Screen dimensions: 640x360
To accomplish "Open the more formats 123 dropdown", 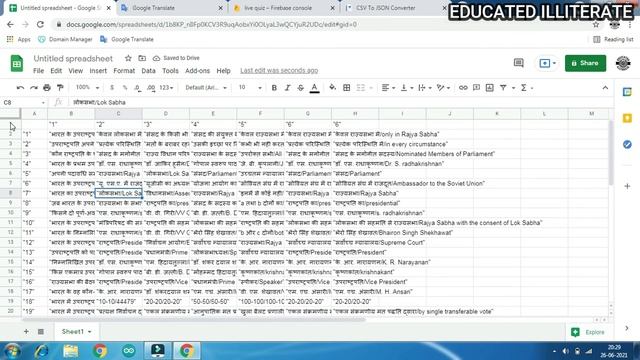I will 166,88.
